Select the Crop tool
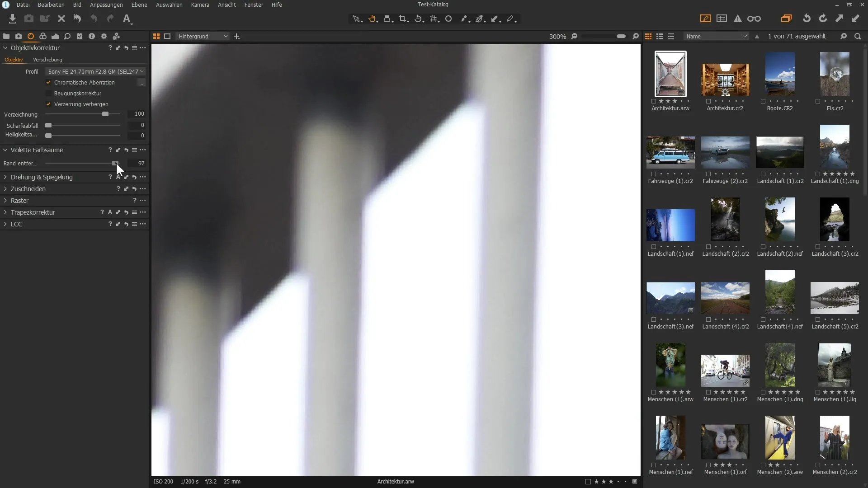Viewport: 868px width, 488px height. 403,19
